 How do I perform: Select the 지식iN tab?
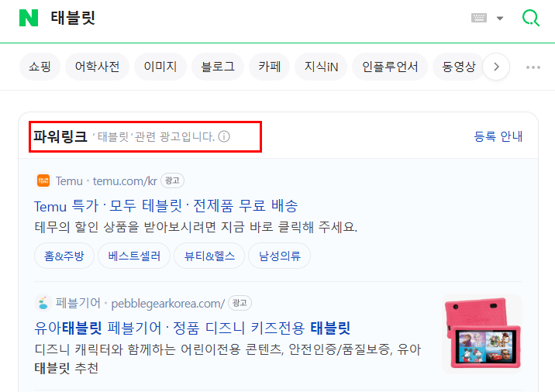pos(321,67)
